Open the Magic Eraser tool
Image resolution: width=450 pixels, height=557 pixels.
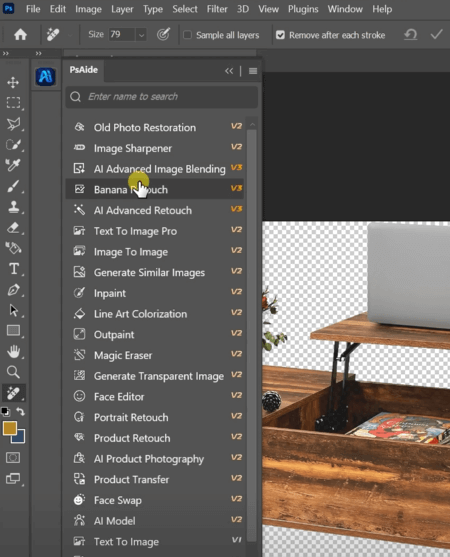[x=155, y=355]
